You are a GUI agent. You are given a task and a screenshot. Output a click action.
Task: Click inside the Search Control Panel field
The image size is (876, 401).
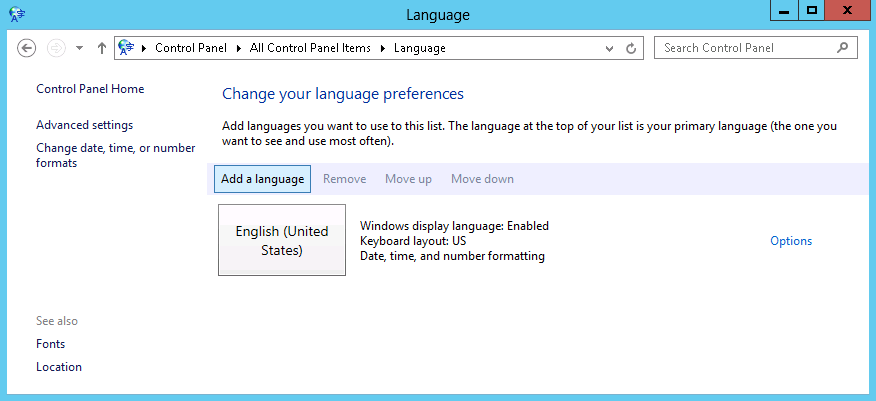pyautogui.click(x=745, y=47)
